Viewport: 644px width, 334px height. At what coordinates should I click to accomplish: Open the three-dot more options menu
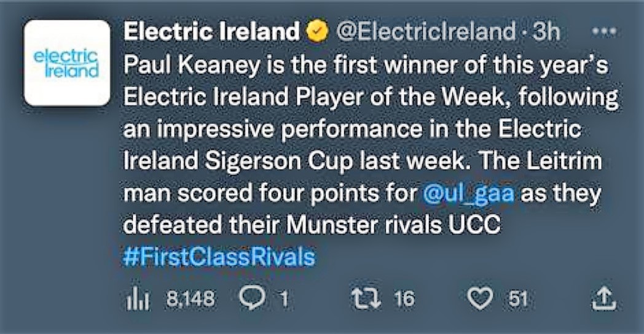tap(603, 31)
